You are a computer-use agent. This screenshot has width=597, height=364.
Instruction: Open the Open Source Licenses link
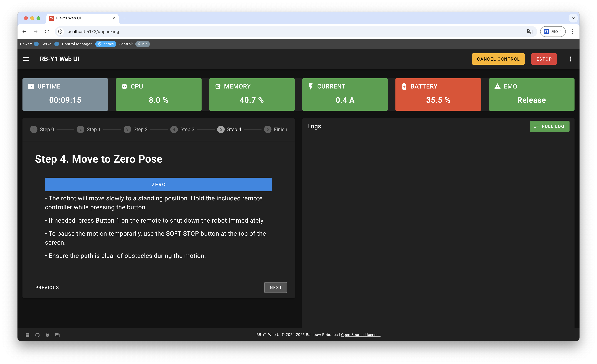[x=360, y=335]
